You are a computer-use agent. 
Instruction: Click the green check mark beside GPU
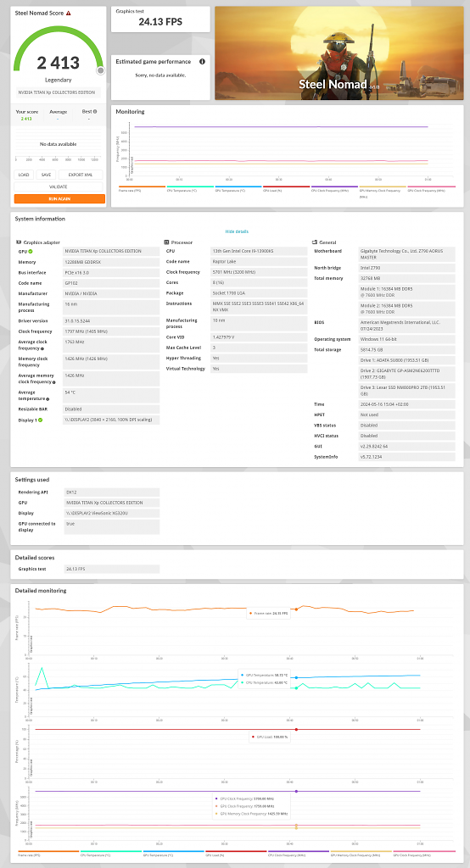[x=31, y=251]
